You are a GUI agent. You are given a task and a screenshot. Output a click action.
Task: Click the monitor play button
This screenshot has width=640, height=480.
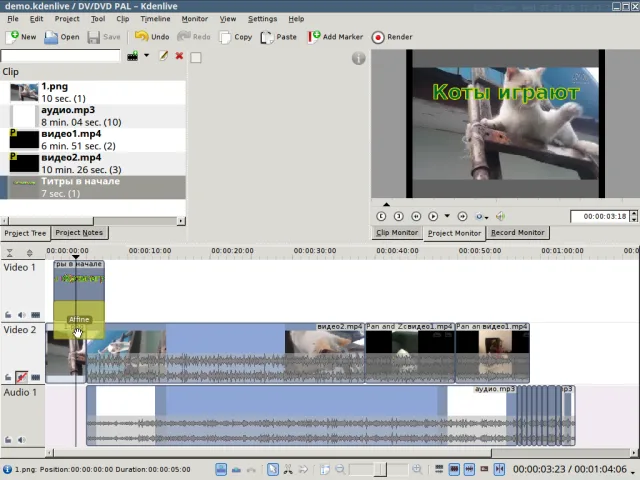[433, 216]
